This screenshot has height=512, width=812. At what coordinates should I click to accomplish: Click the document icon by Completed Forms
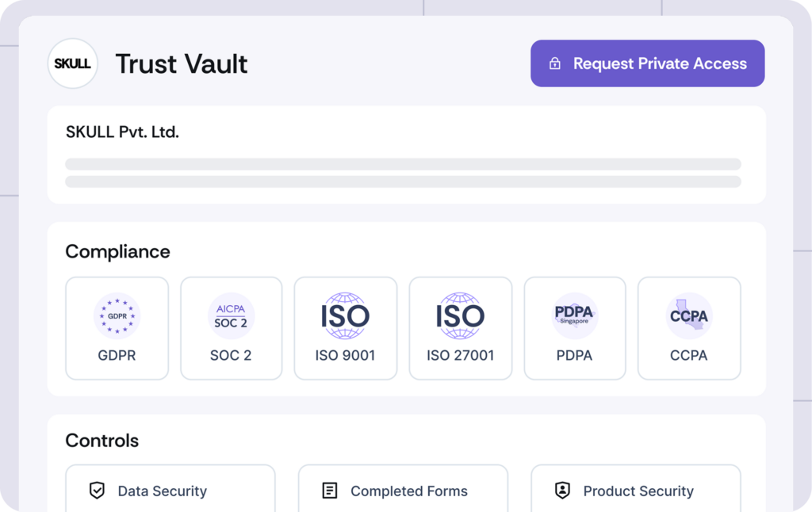[329, 491]
